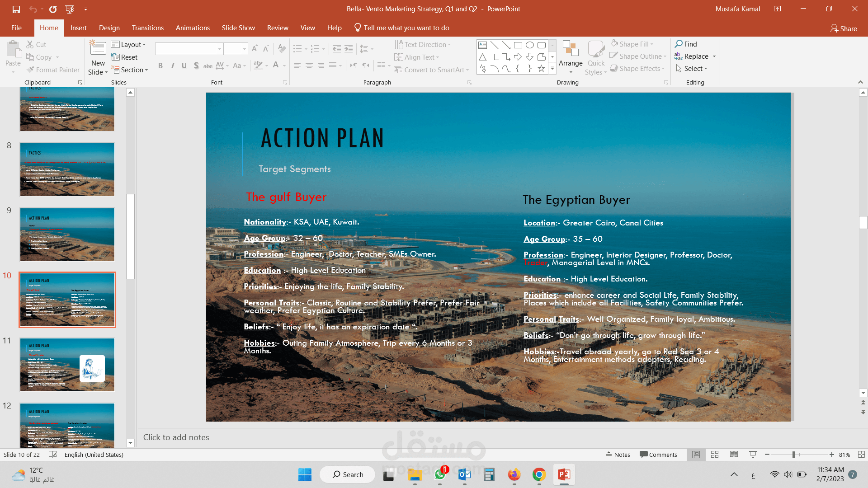Switch to Slide Sorter view

715,455
